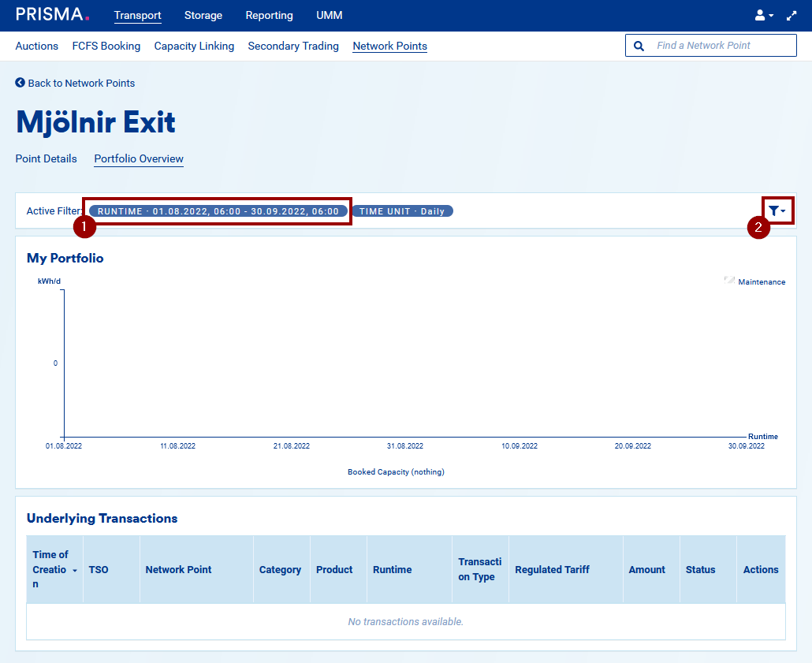Open the UMM menu item
812x663 pixels.
330,16
